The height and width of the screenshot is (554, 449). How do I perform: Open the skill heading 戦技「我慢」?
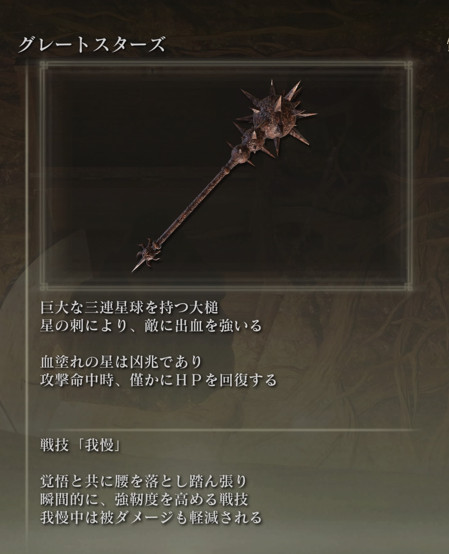pyautogui.click(x=81, y=446)
